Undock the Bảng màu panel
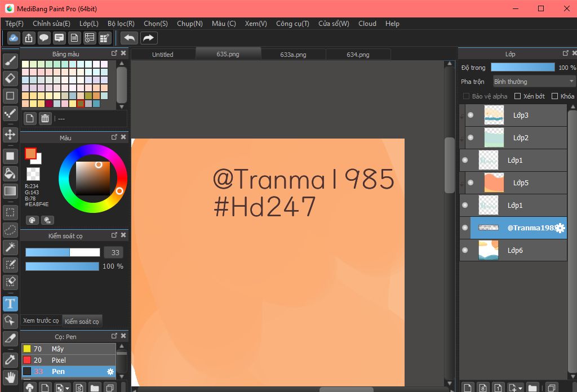 pyautogui.click(x=114, y=54)
